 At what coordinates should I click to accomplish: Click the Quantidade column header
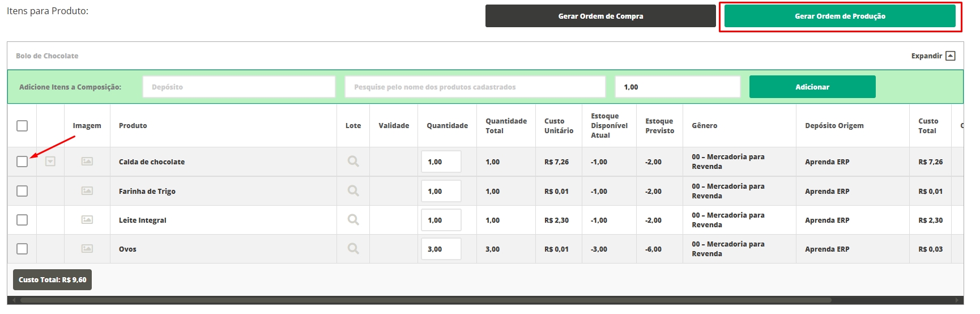[x=447, y=126]
